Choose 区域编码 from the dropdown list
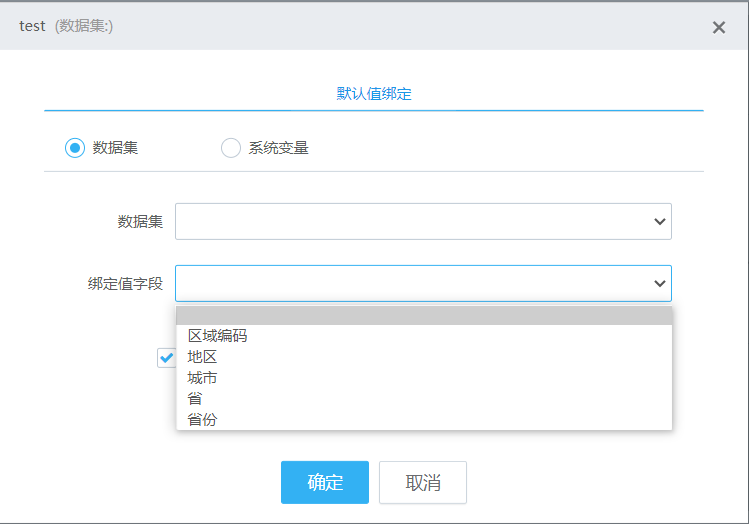 click(x=424, y=336)
